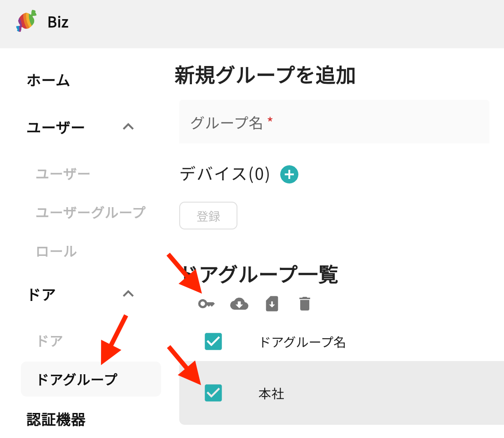This screenshot has height=438, width=504.
Task: Focus the グループ名 input field
Action: point(334,122)
